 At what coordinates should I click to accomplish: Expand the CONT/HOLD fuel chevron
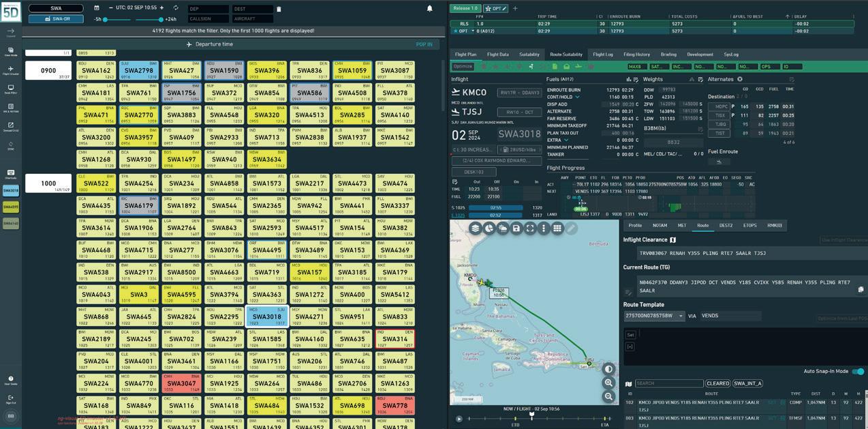(x=577, y=97)
